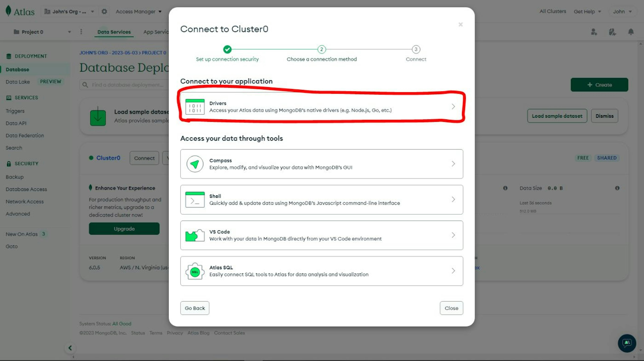This screenshot has height=361, width=644.
Task: Click the completed step checkmark
Action: tap(227, 49)
